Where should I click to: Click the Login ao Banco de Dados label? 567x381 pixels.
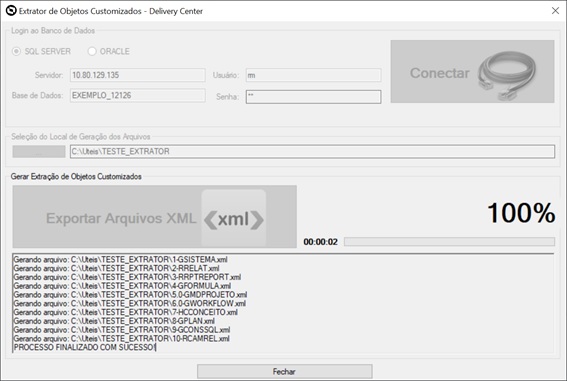[53, 31]
